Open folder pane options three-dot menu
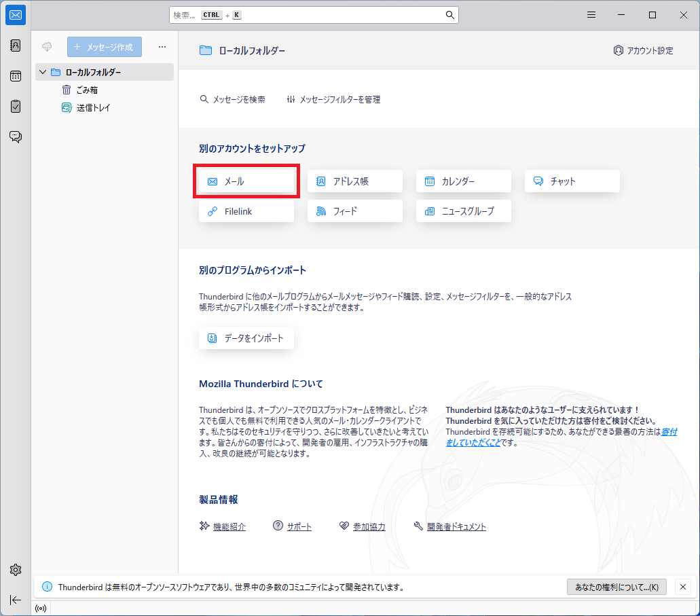Screen dimensions: 700x616 click(x=162, y=47)
